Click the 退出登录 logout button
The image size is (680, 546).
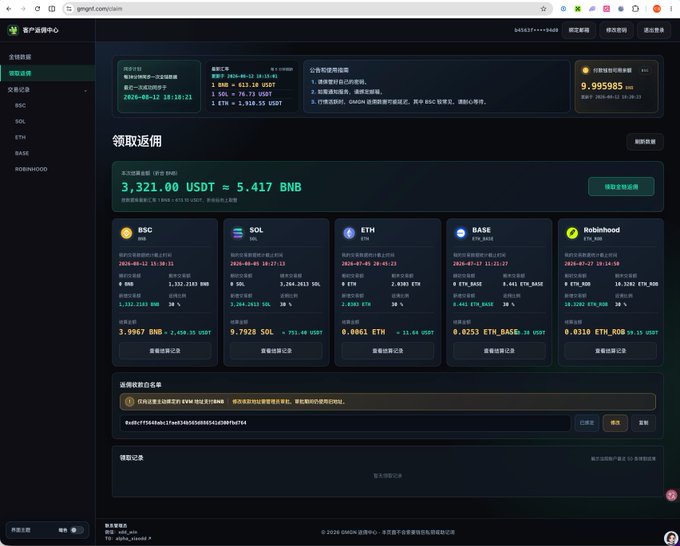(654, 30)
